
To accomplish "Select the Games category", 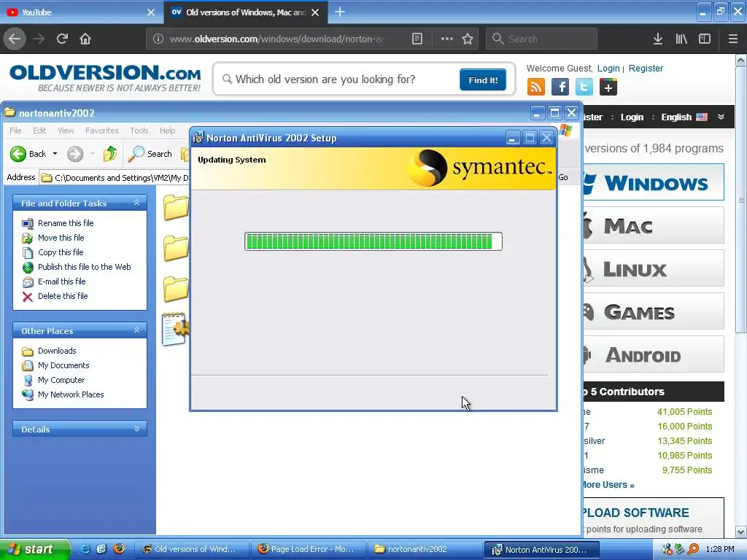I will click(653, 311).
